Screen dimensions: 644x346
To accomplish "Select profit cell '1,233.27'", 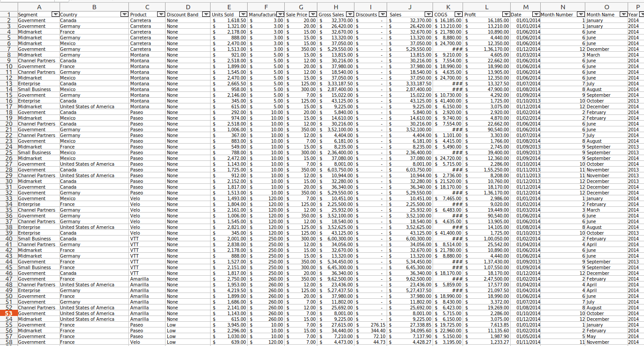I will pyautogui.click(x=487, y=342).
